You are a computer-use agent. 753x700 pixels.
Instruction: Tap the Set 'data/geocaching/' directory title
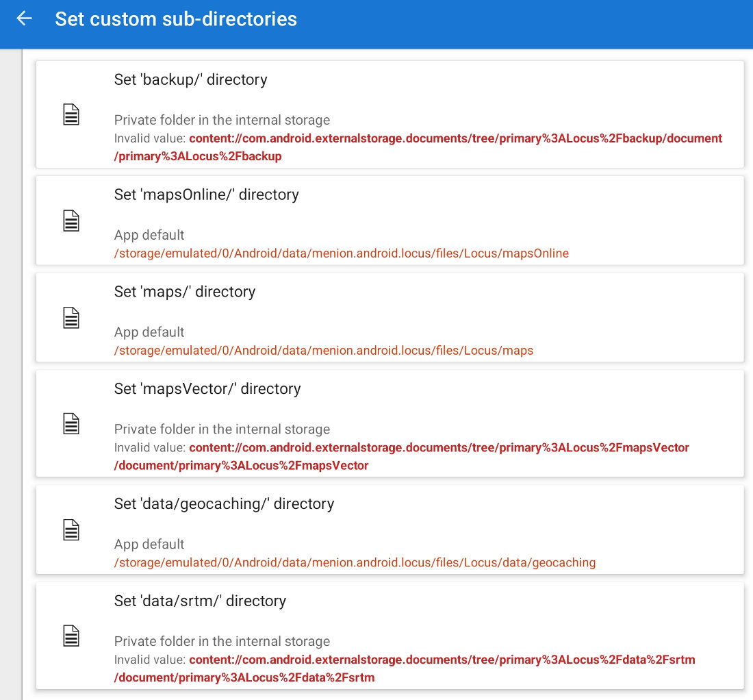click(x=224, y=504)
